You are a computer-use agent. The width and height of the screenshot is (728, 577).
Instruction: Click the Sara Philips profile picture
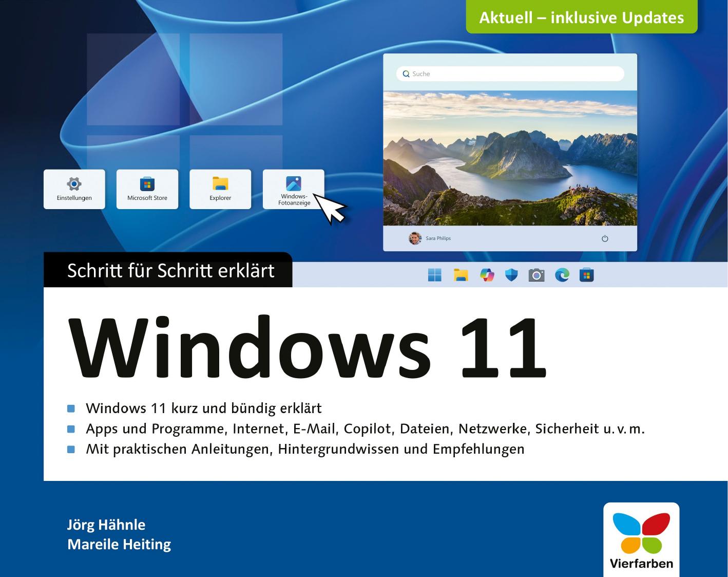[414, 238]
